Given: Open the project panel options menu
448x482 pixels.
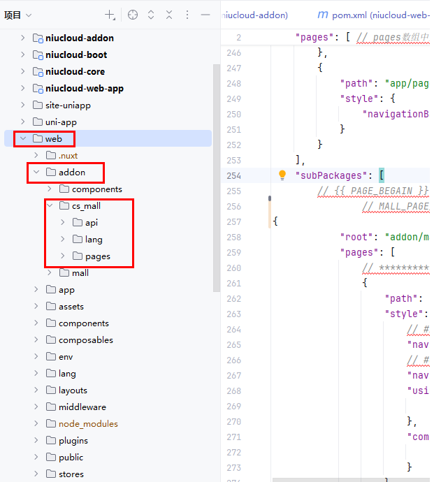Looking at the screenshot, I should pyautogui.click(x=187, y=15).
